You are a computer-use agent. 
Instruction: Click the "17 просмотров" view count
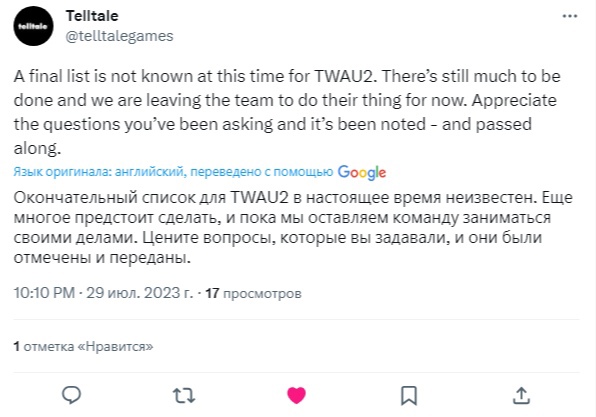pyautogui.click(x=254, y=293)
